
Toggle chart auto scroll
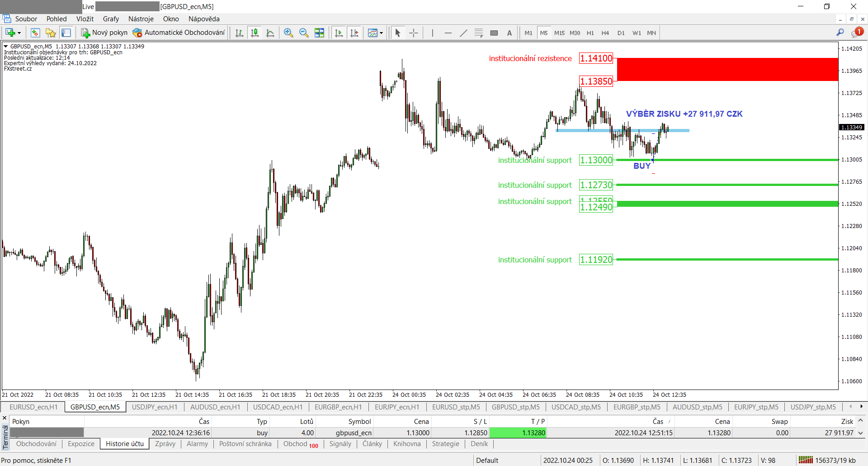(339, 33)
